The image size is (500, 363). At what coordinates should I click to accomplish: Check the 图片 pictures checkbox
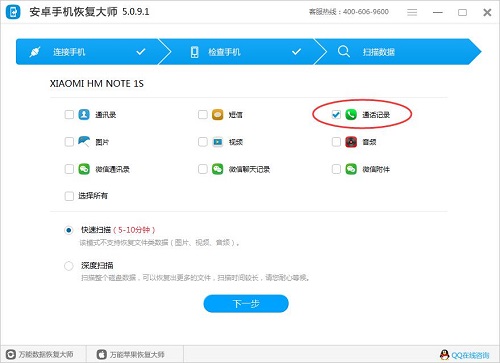click(69, 142)
